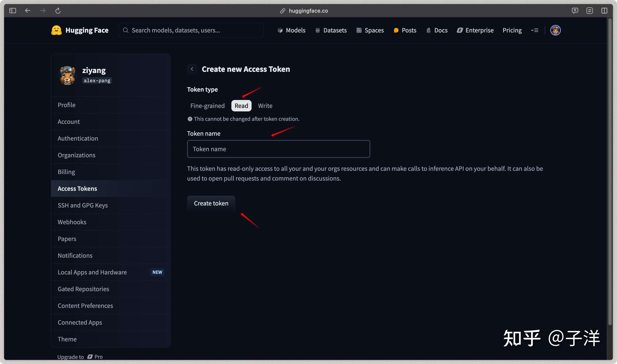The height and width of the screenshot is (364, 617).
Task: Select the Read token type
Action: click(x=241, y=106)
